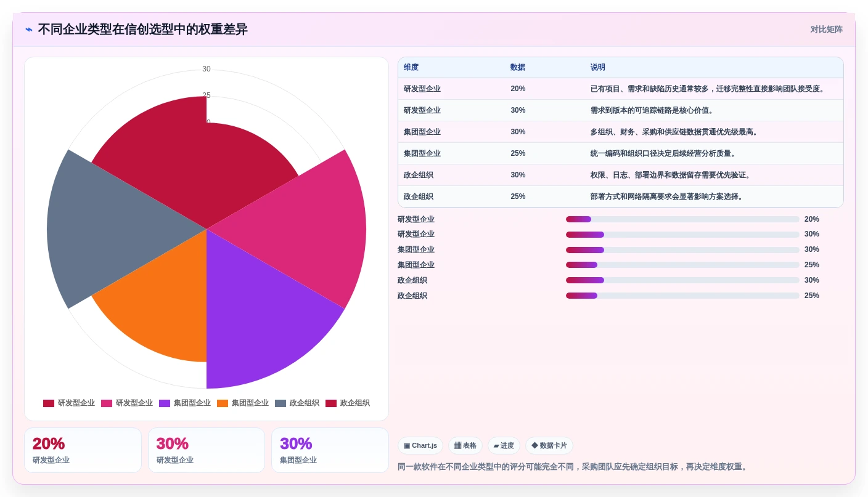
Task: Click the 对比矩阵 label in the header
Action: click(x=826, y=30)
